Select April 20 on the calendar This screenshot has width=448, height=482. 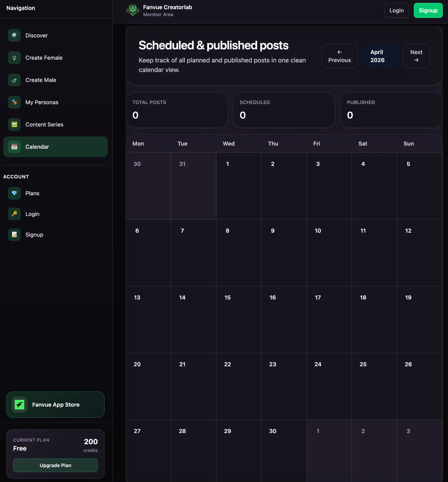coord(148,386)
